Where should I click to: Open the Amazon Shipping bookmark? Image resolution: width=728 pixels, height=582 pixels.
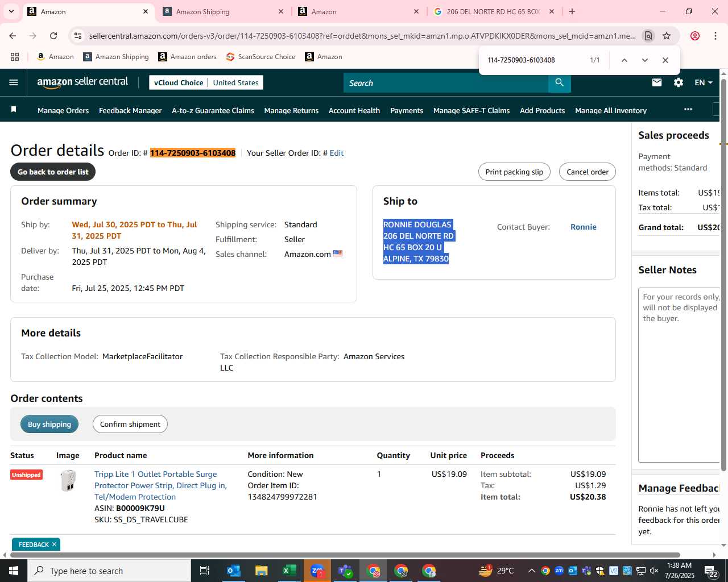pyautogui.click(x=116, y=57)
